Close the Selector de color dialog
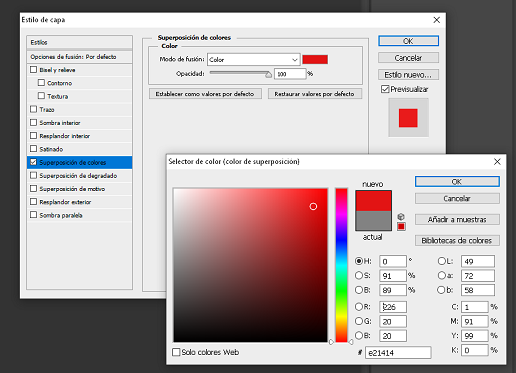This screenshot has height=373, width=516. coord(497,162)
